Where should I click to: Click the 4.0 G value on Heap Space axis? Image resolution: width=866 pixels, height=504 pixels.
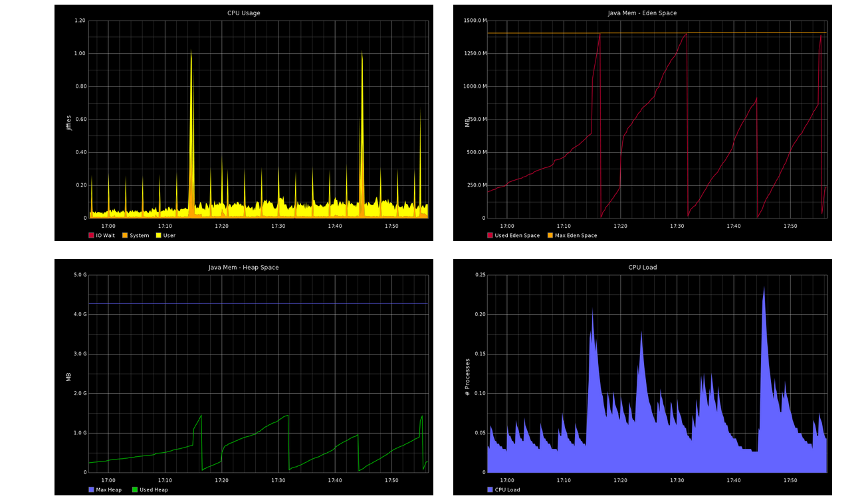[80, 314]
